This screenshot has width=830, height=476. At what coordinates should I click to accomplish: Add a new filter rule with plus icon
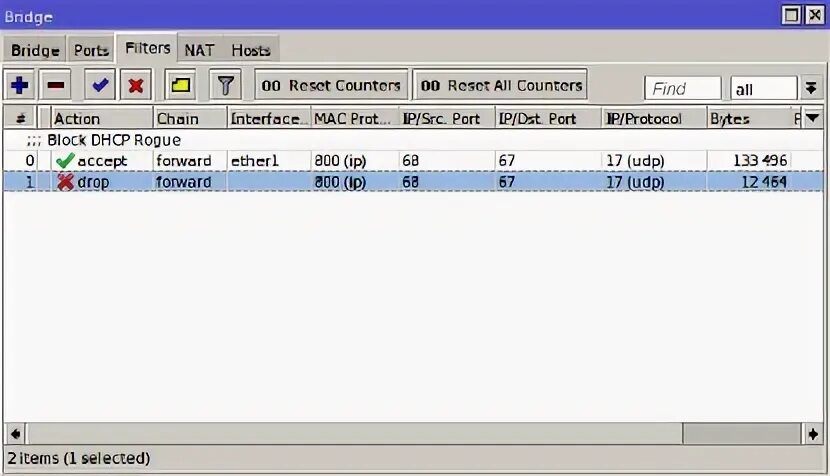20,85
